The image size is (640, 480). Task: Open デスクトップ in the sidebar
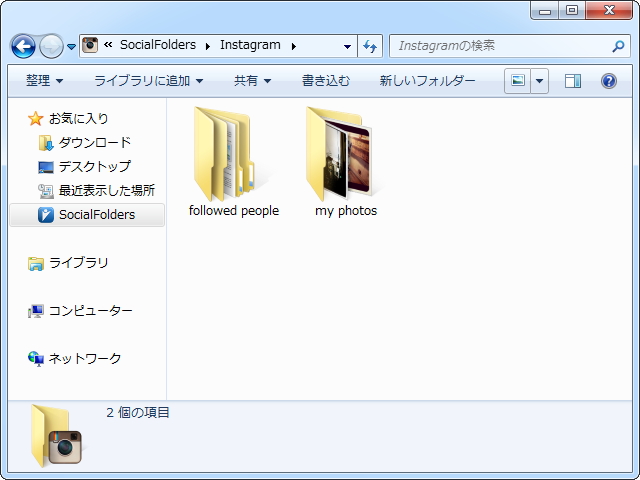[95, 166]
